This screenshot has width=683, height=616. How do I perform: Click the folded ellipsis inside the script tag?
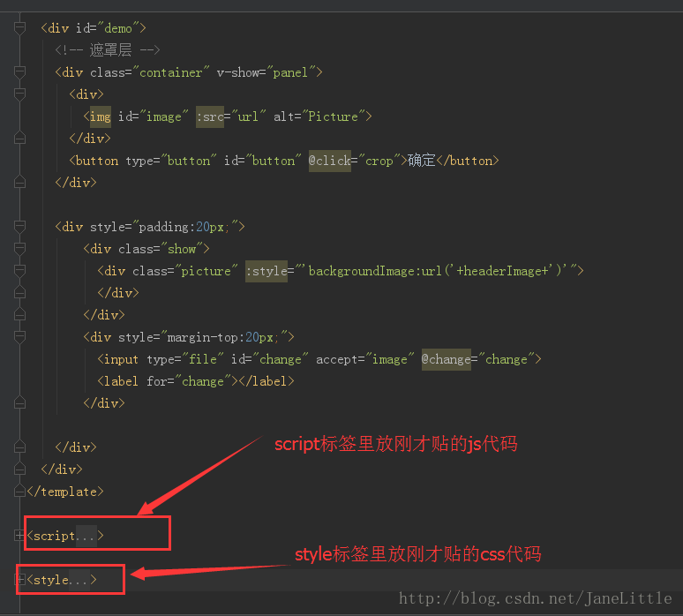tap(86, 536)
